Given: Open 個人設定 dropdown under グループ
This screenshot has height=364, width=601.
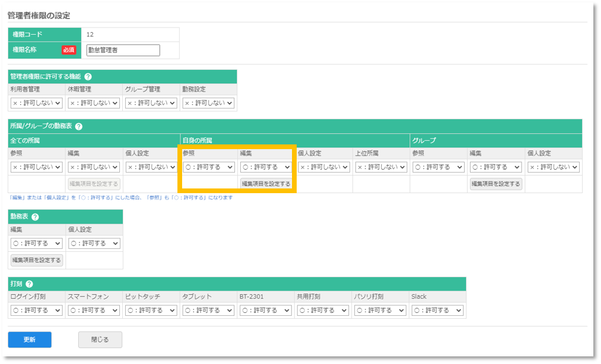Looking at the screenshot, I should [x=553, y=167].
